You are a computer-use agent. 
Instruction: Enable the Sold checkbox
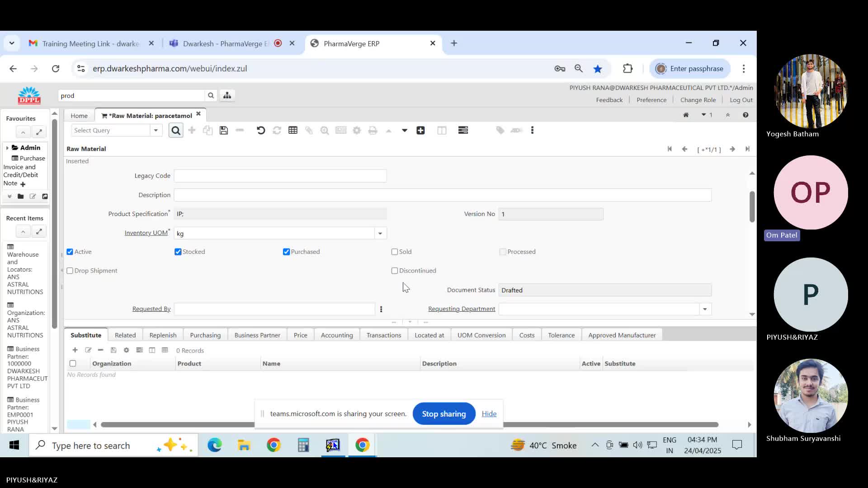coord(395,252)
